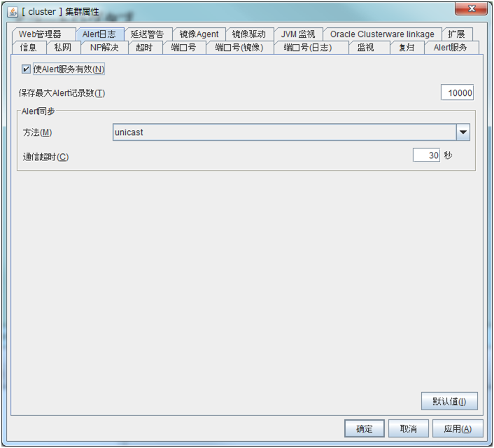Open the 镜像Agent tab
The image size is (494, 448).
point(199,34)
